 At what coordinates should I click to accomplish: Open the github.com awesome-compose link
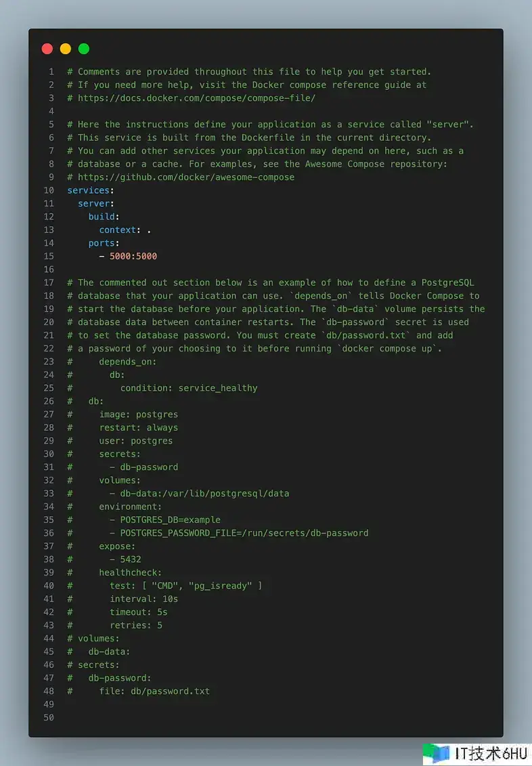point(186,177)
